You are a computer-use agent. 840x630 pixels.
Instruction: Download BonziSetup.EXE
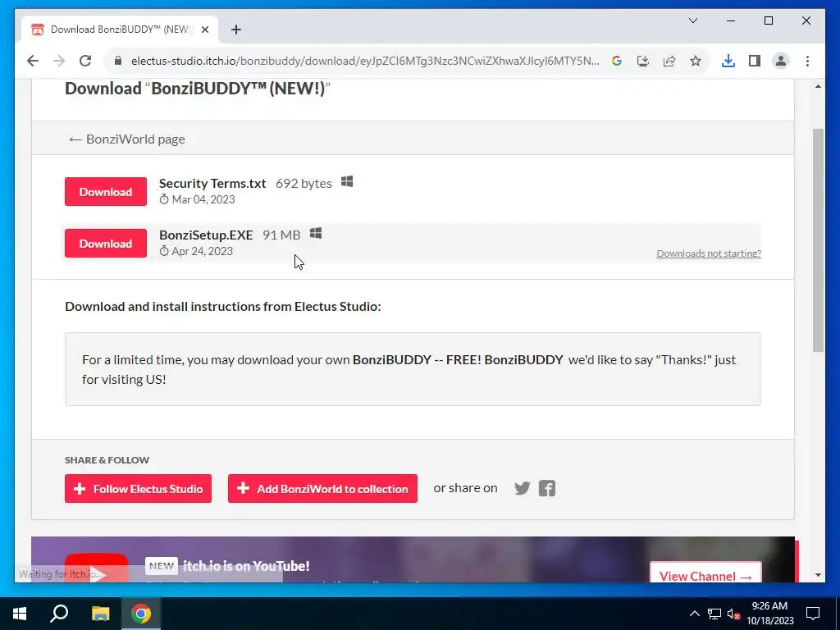106,243
